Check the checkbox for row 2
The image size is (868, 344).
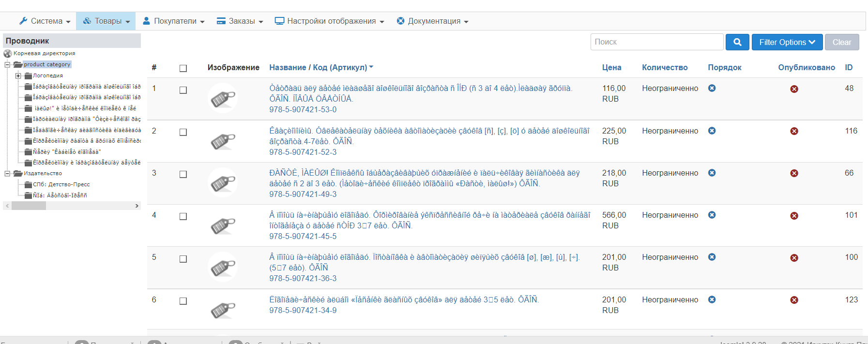183,132
